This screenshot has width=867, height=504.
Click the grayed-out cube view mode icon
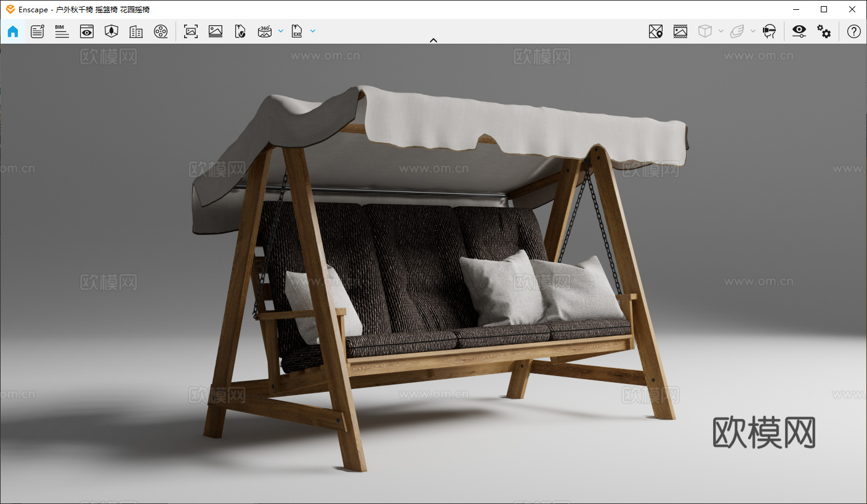705,31
